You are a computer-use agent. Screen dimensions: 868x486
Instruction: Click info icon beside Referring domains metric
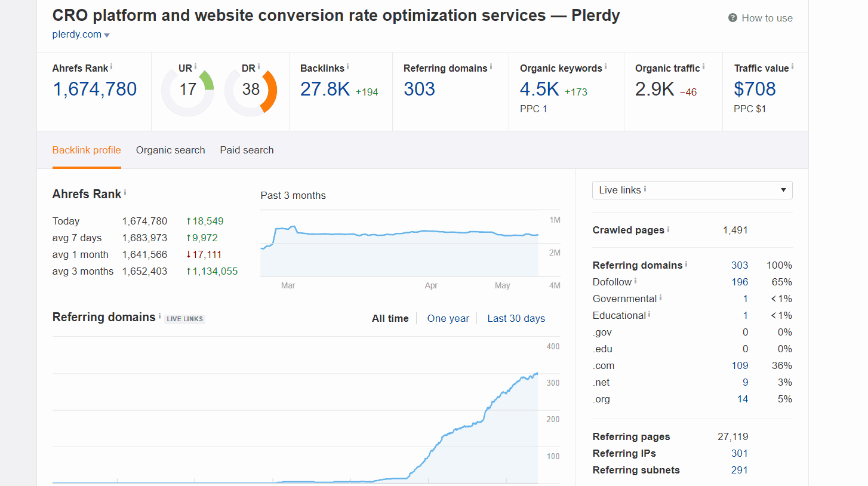click(491, 66)
